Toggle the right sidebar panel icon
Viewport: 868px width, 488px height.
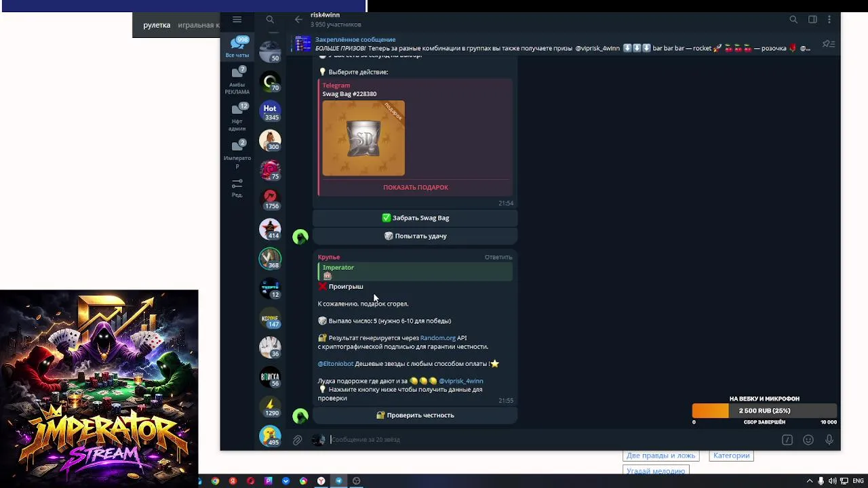tap(812, 20)
